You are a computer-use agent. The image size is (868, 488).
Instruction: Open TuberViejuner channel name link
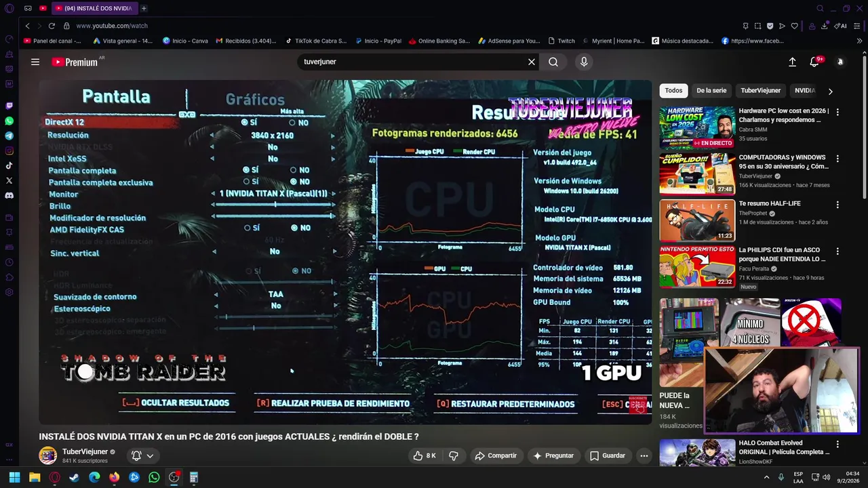[x=85, y=451]
